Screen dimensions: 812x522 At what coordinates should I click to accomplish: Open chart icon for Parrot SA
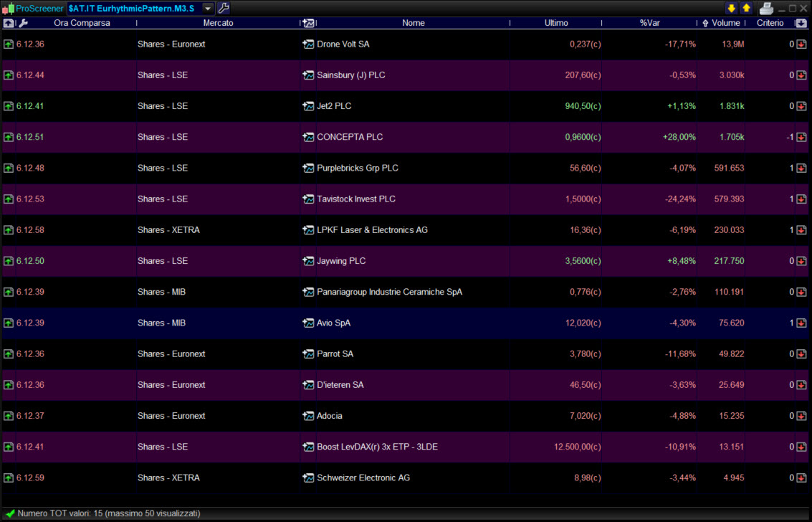tap(308, 354)
